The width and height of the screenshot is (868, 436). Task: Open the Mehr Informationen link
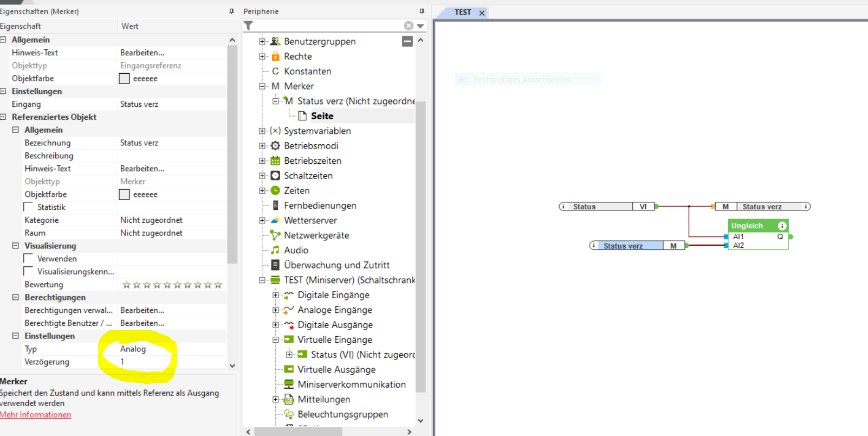click(x=36, y=415)
